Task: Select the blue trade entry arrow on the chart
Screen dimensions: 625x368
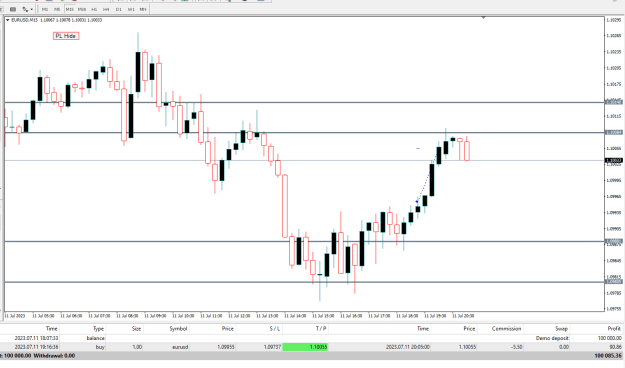Action: (417, 202)
